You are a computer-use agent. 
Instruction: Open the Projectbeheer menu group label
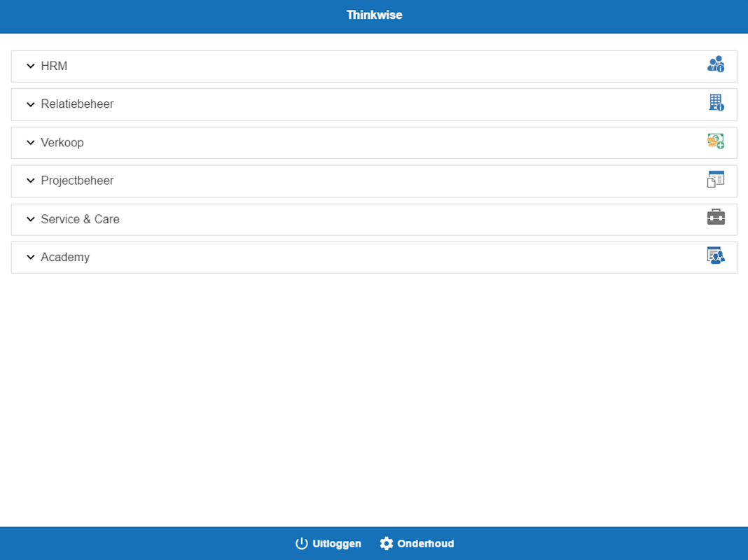77,181
